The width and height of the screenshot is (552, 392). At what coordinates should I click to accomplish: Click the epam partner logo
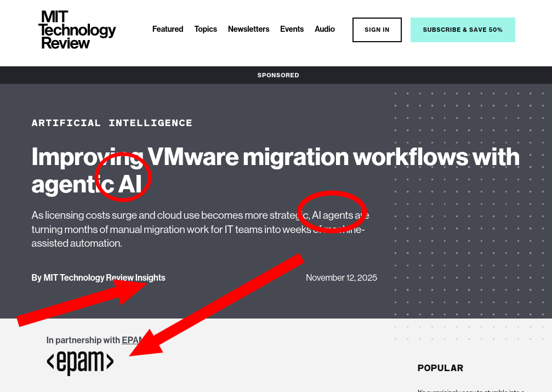coord(80,362)
